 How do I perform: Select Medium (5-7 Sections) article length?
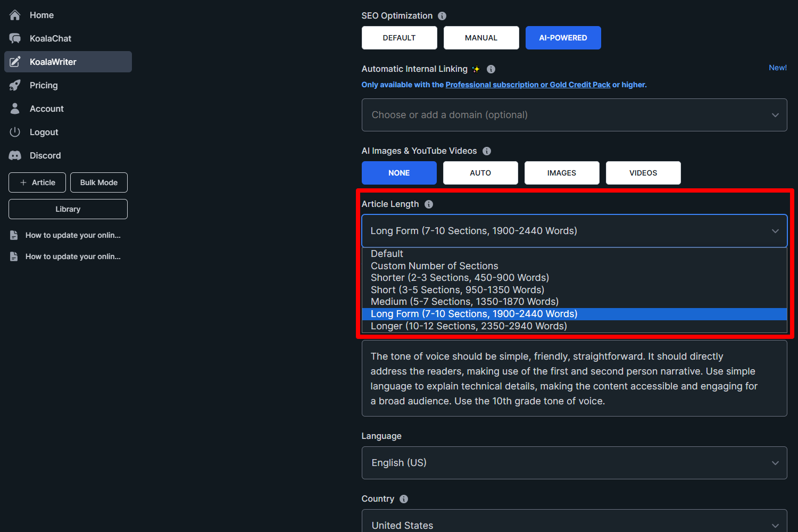(464, 301)
